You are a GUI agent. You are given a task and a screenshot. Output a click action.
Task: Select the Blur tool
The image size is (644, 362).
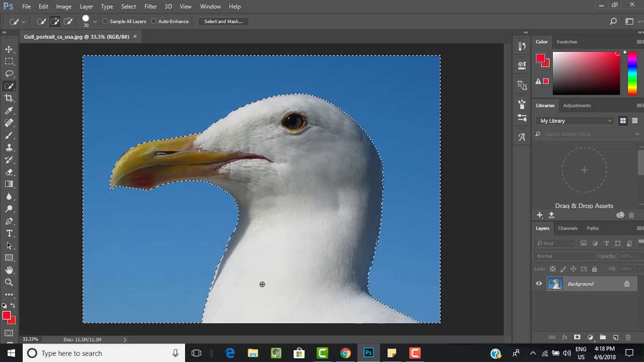pos(9,197)
